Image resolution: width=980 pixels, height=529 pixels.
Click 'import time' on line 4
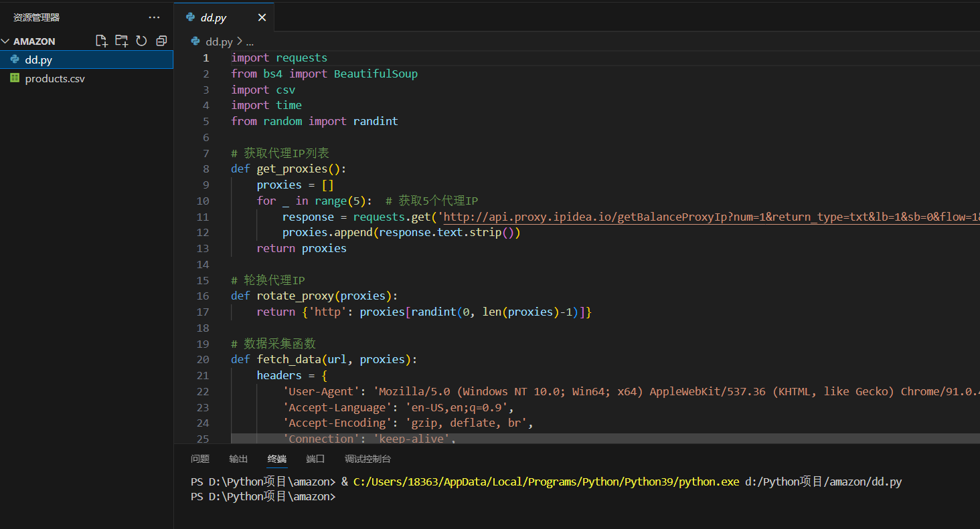266,106
